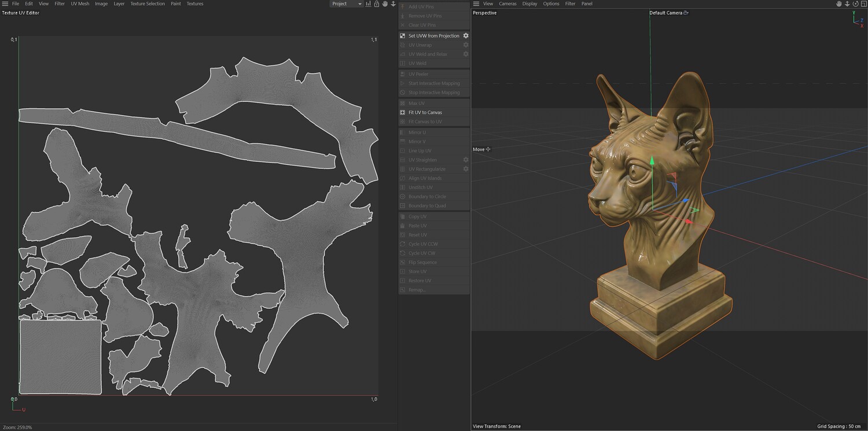Click the Grid Spacing : 50 cm text
Screen dimensions: 868x431
point(839,426)
